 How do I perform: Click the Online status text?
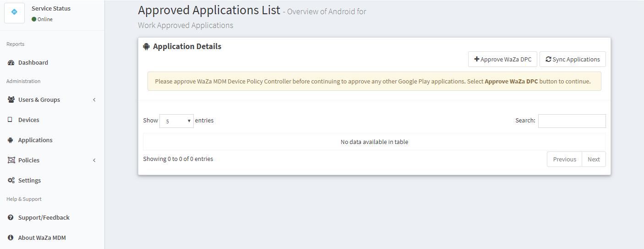click(x=45, y=19)
